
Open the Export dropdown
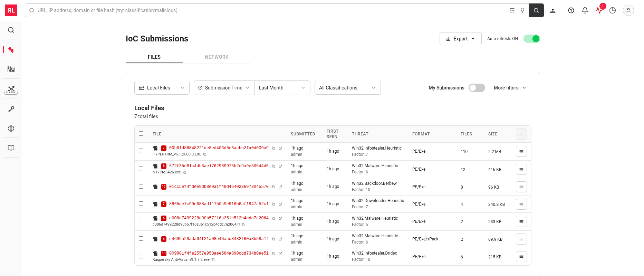click(x=461, y=39)
